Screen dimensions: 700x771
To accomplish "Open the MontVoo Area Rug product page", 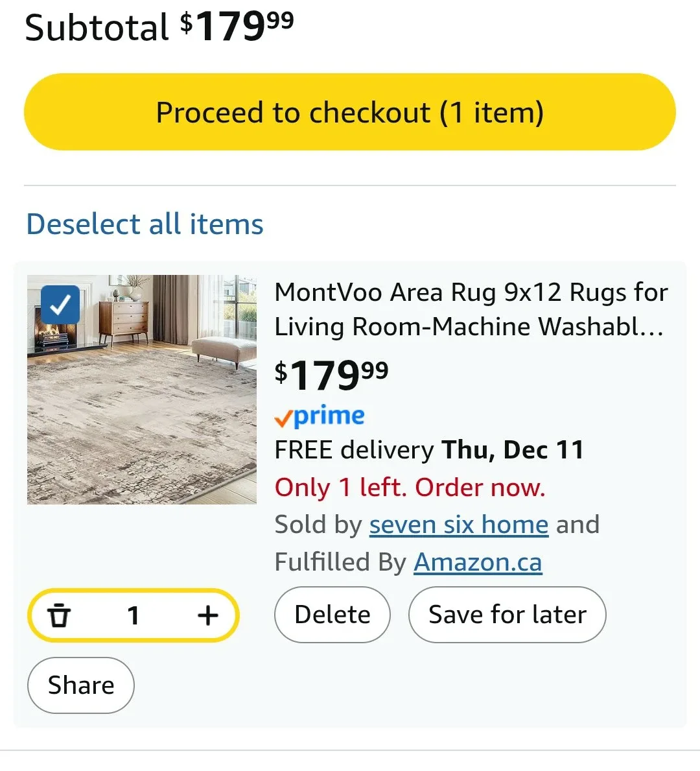I will (471, 309).
